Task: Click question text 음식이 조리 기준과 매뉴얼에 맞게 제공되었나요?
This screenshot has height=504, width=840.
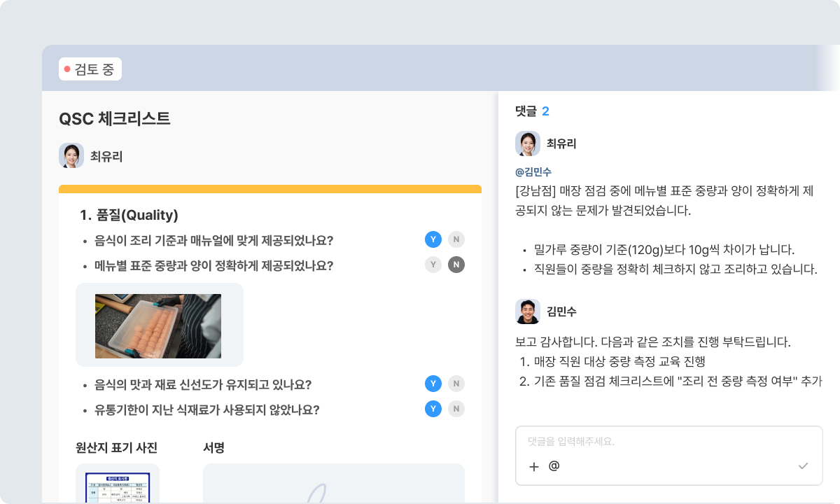Action: tap(213, 240)
